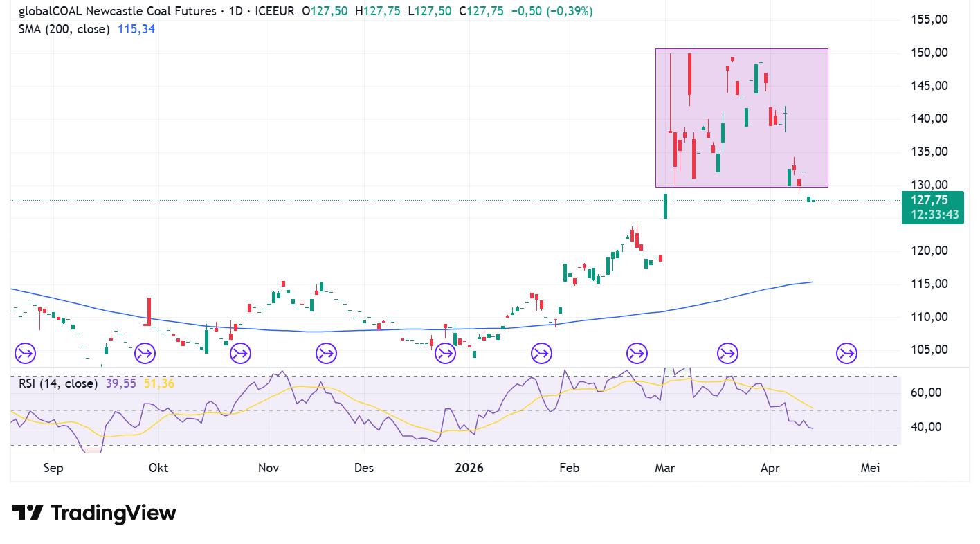Click the yellow RSI average value 51,36
Image resolution: width=980 pixels, height=544 pixels.
158,383
